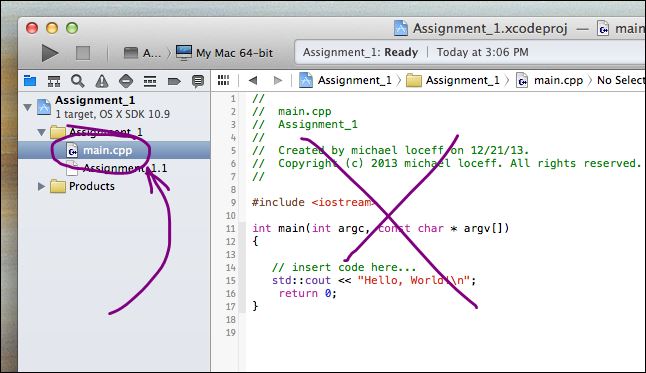
Task: Open the Project navigator folder icon
Action: [x=30, y=81]
